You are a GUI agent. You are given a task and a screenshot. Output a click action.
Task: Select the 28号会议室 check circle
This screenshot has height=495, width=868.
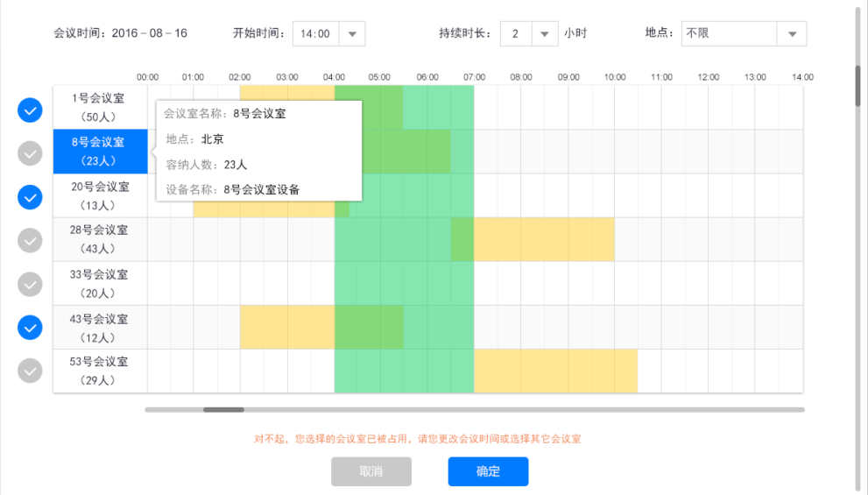(x=31, y=240)
